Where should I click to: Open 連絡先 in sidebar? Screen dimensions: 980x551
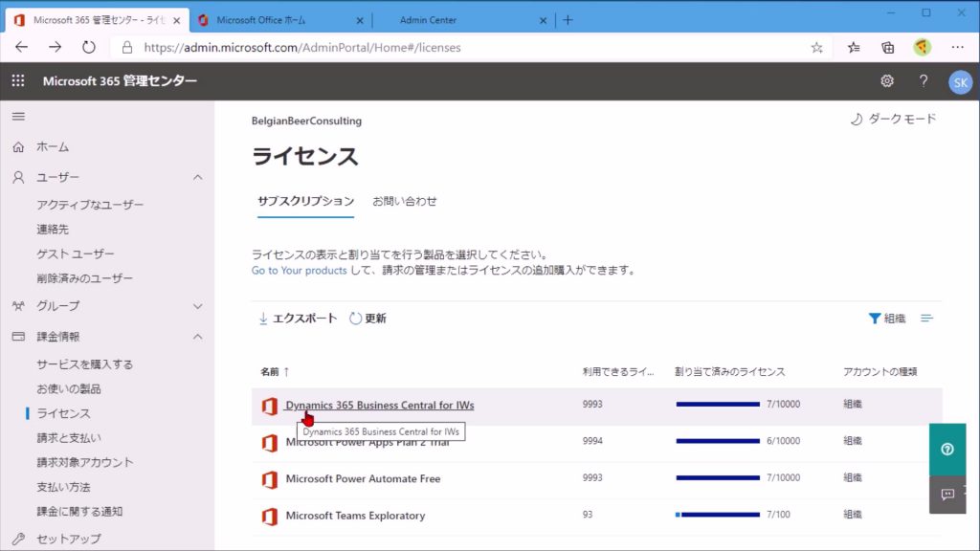(x=53, y=230)
